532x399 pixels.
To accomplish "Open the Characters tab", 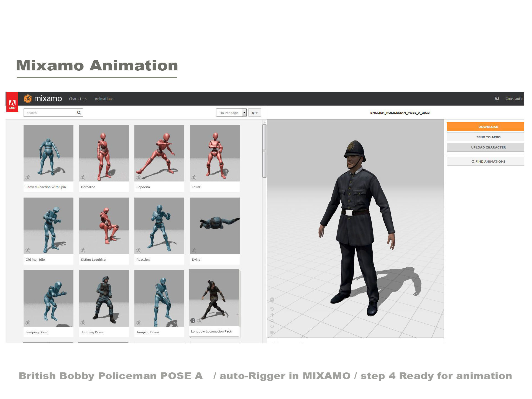I will coord(78,99).
